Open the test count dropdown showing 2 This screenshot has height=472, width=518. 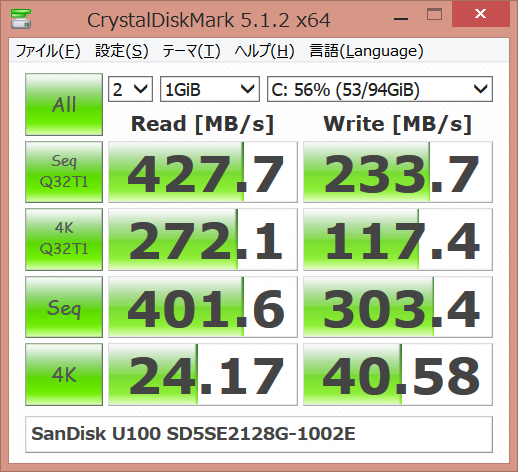click(x=130, y=89)
